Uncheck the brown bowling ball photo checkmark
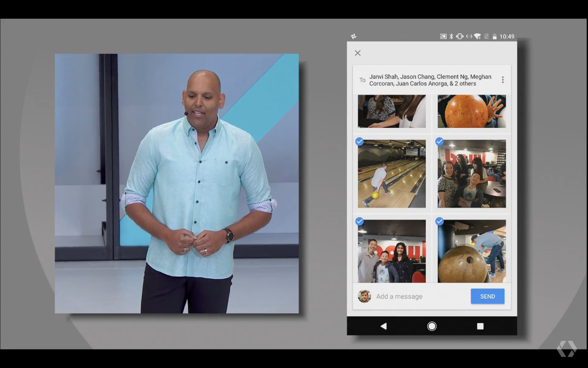This screenshot has width=588, height=368. click(x=439, y=221)
